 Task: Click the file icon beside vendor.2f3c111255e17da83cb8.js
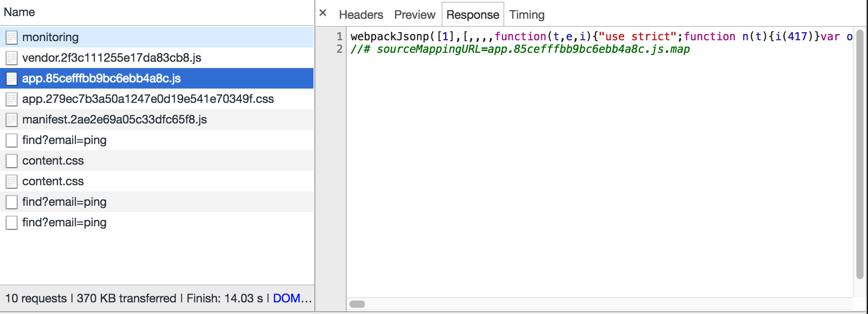coord(12,58)
